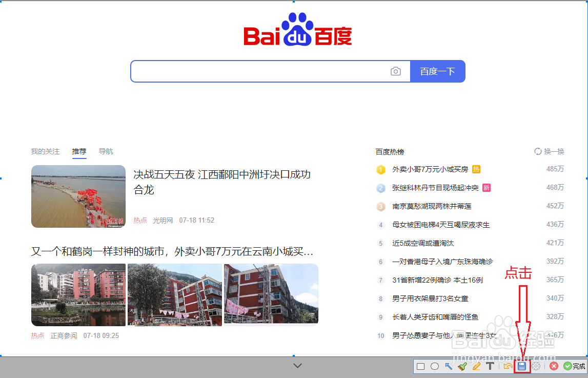The height and width of the screenshot is (378, 588).
Task: Click the 热 badge on rank 1
Action: tap(476, 169)
